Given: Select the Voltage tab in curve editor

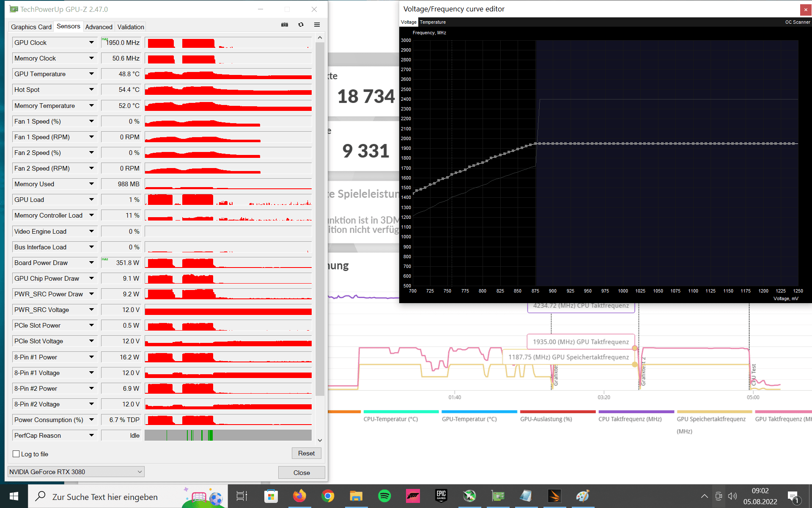Looking at the screenshot, I should pos(409,22).
